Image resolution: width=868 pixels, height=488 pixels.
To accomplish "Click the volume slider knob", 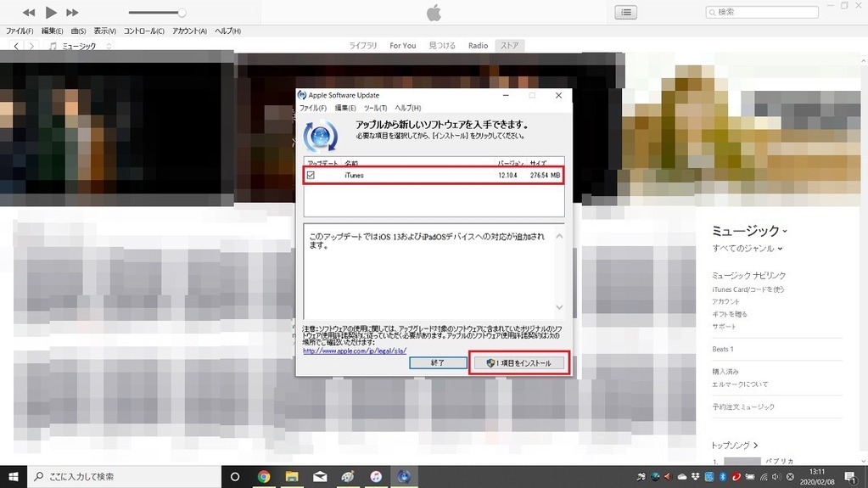I will tap(182, 13).
